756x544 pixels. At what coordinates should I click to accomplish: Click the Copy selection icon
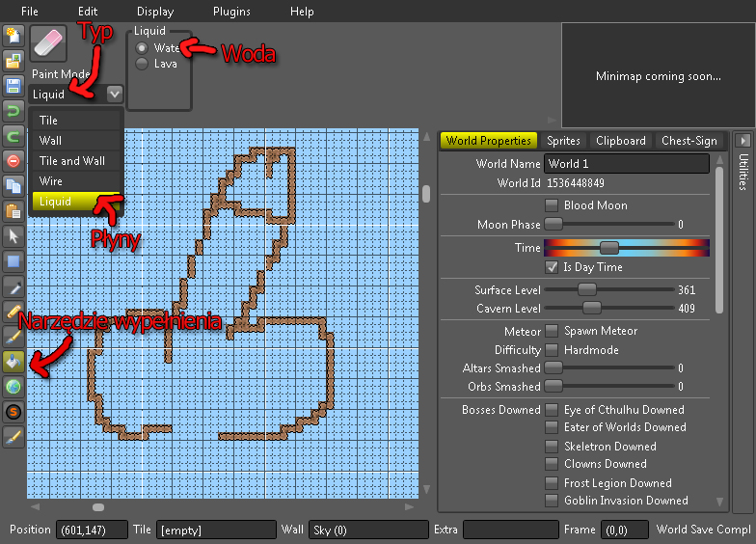coord(13,186)
